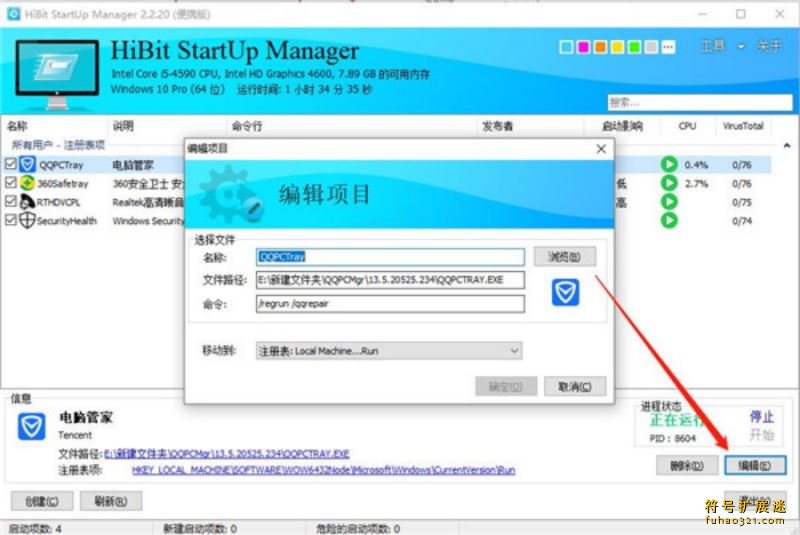Click the HiBit app icon in title bar

tap(14, 14)
